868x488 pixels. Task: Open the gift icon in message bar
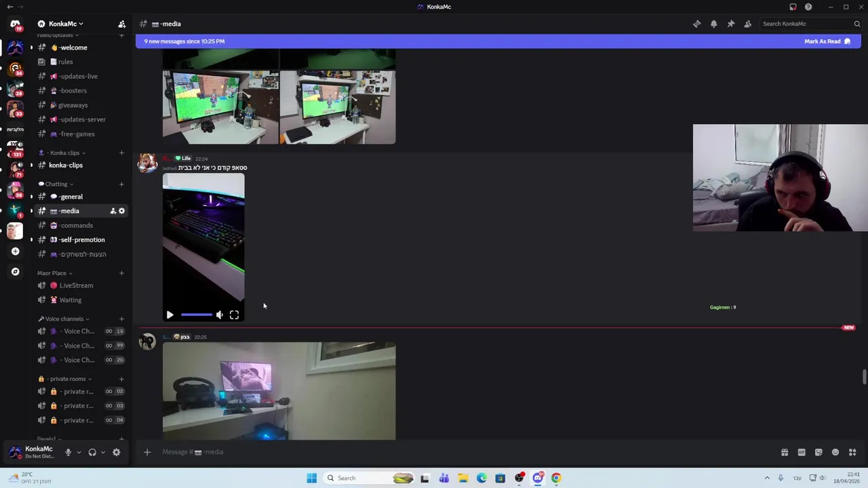point(785,452)
